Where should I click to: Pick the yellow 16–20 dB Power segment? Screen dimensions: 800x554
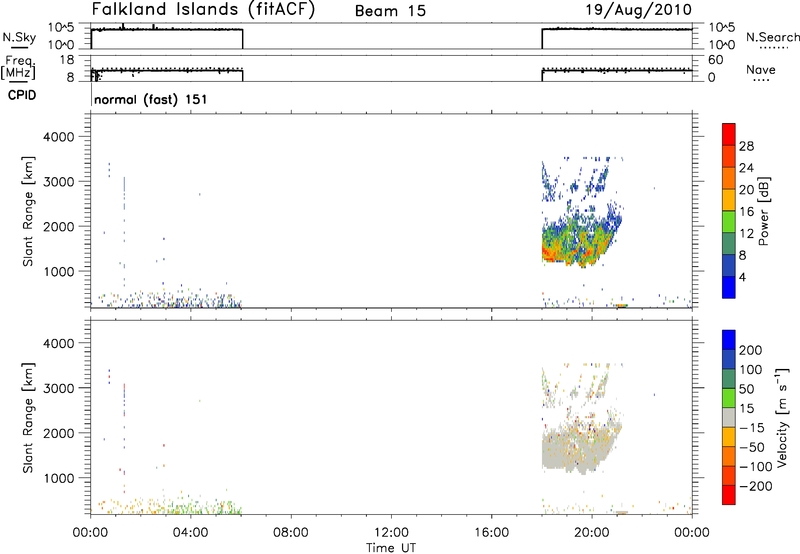point(729,199)
